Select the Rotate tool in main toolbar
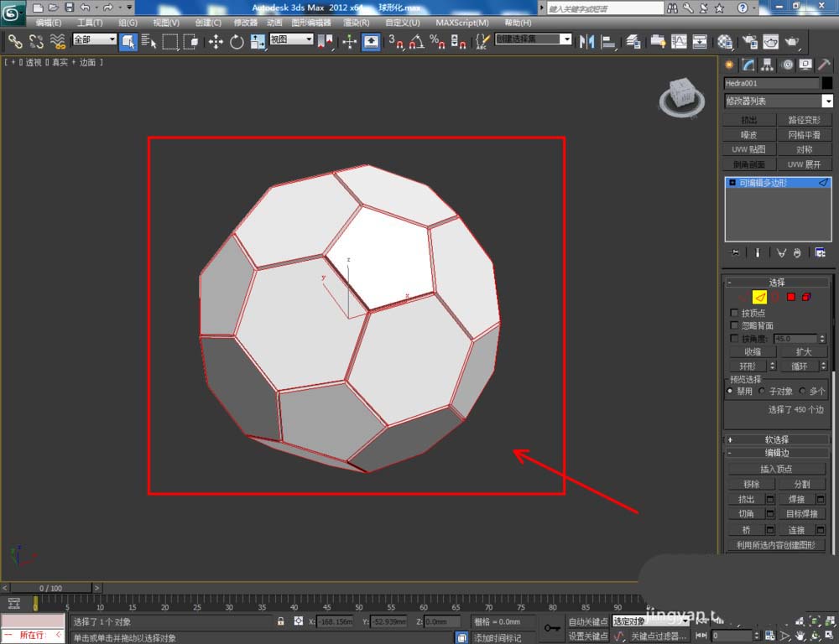The width and height of the screenshot is (839, 644). [237, 41]
